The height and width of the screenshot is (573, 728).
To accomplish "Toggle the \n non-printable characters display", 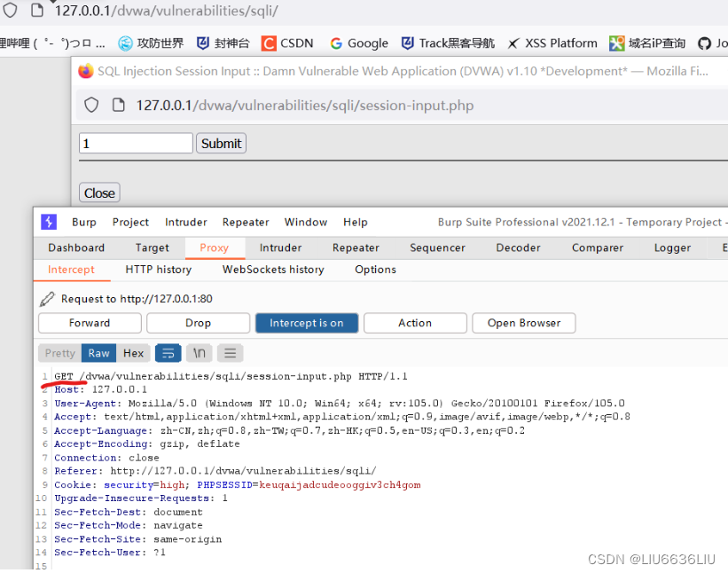I will [x=199, y=353].
